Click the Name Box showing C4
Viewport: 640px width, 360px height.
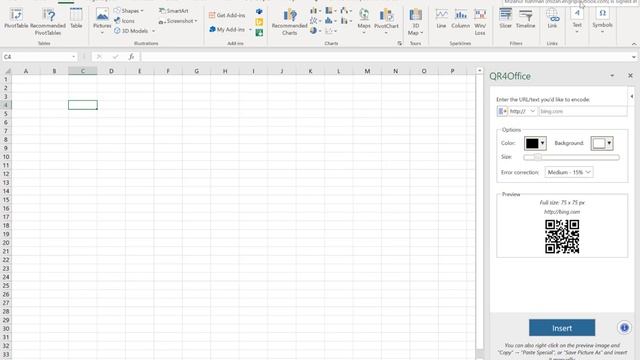[36, 57]
